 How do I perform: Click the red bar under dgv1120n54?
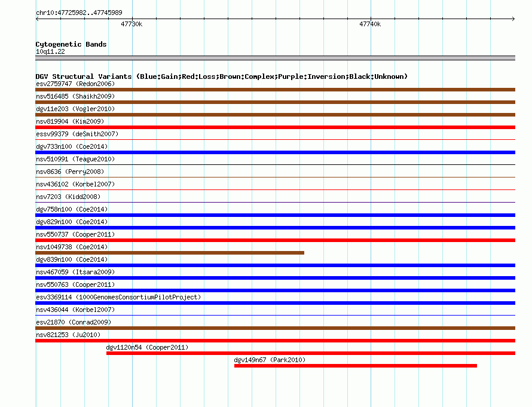(x=311, y=353)
